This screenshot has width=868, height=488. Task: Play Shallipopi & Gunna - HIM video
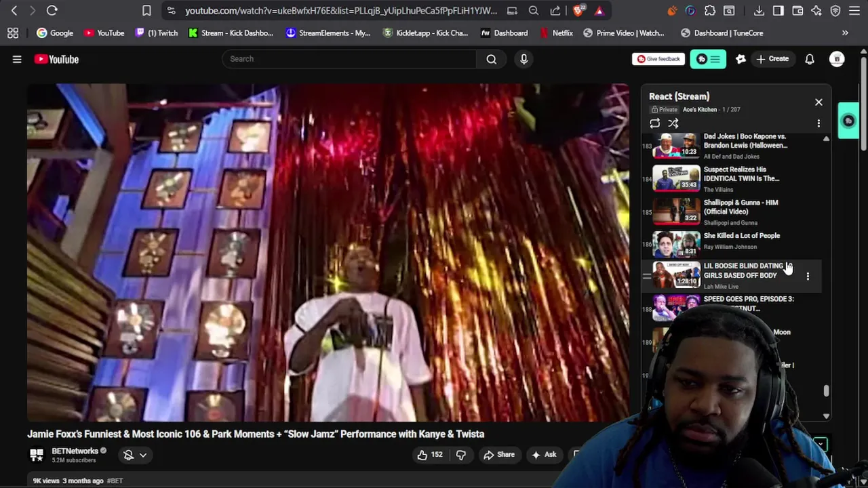[731, 211]
